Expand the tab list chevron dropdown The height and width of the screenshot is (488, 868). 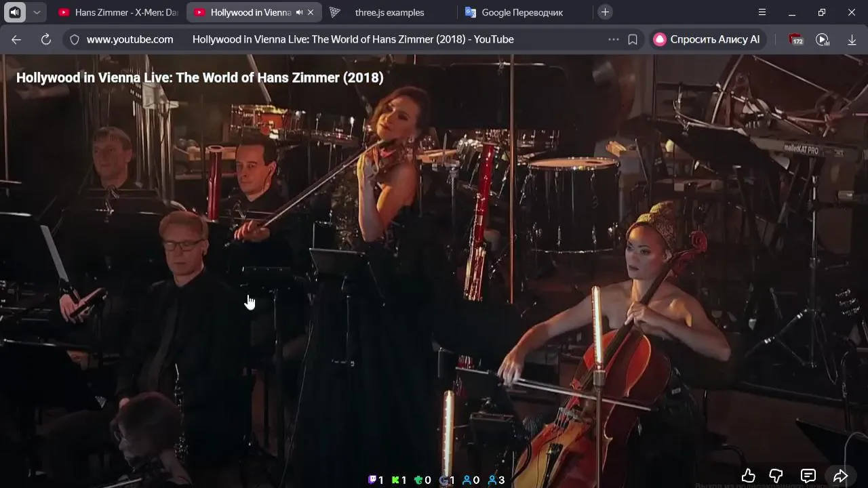[x=37, y=12]
